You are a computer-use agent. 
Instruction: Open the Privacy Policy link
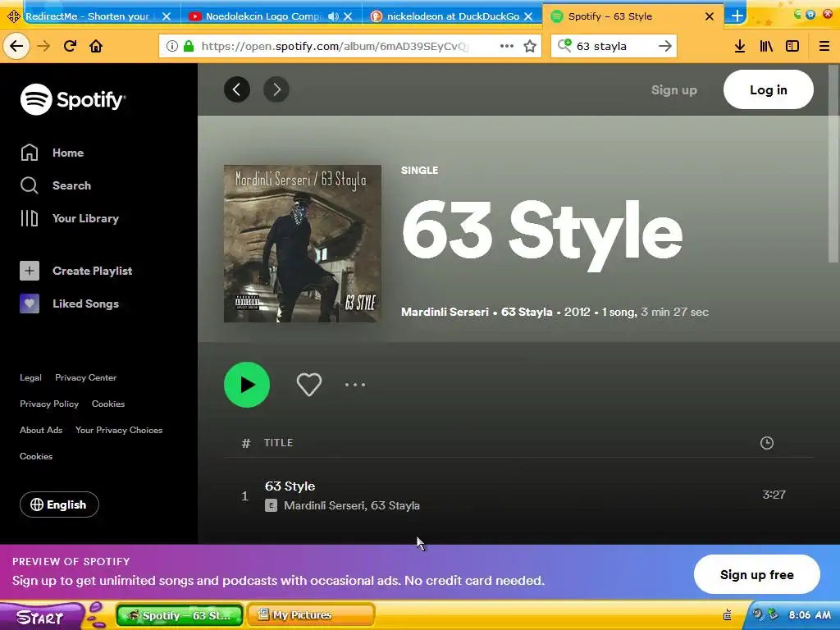click(49, 404)
